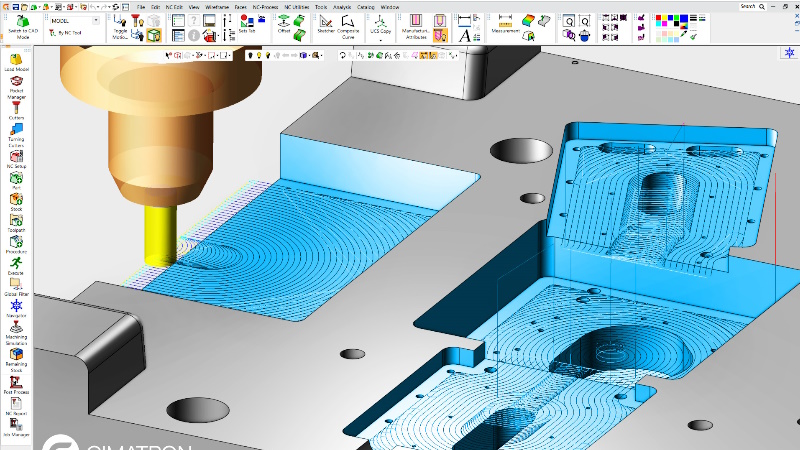The height and width of the screenshot is (450, 800).
Task: Open the undo history dropdown arrow
Action: point(99,7)
